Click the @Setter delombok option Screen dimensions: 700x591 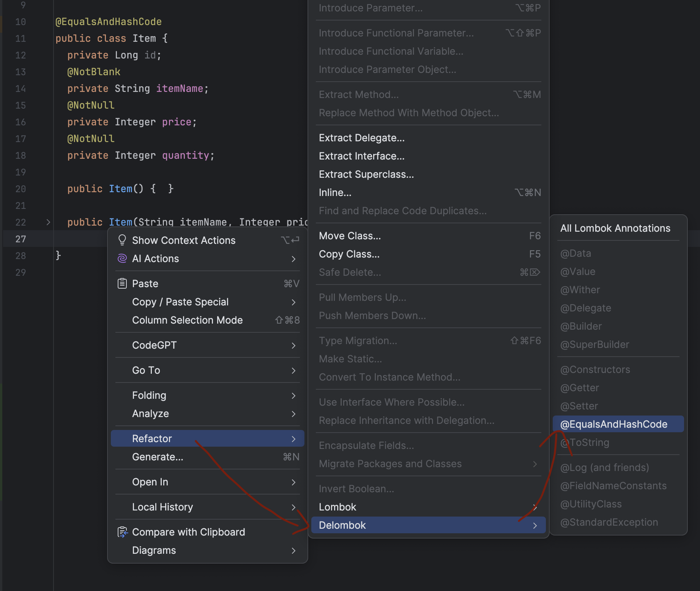[x=618, y=406]
